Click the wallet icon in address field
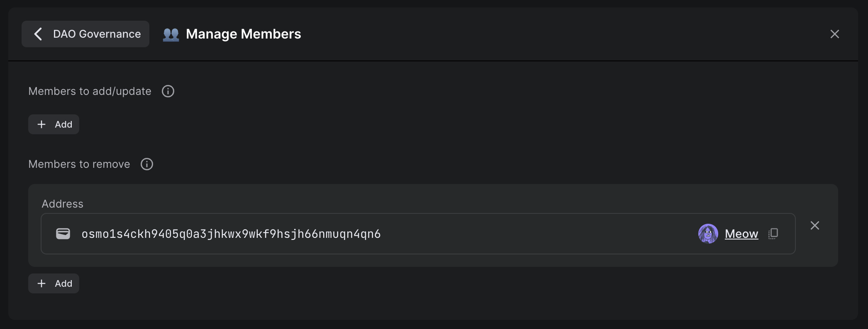This screenshot has width=868, height=329. [63, 234]
